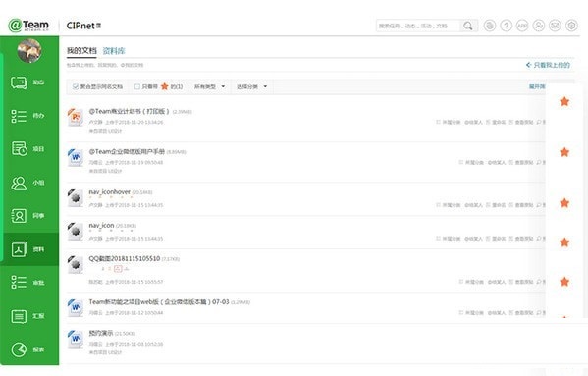The width and height of the screenshot is (588, 376).
Task: Open the 报表 pie chart sidebar icon
Action: (x=19, y=349)
